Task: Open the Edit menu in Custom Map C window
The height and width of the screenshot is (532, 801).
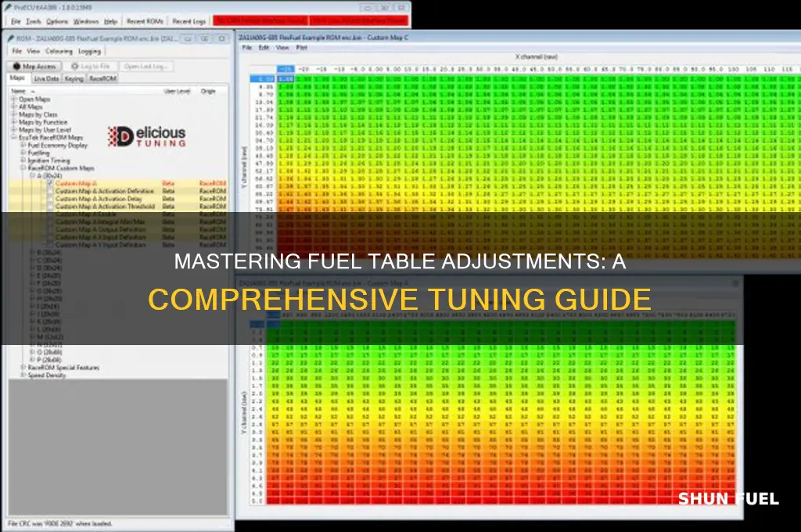Action: tap(264, 48)
